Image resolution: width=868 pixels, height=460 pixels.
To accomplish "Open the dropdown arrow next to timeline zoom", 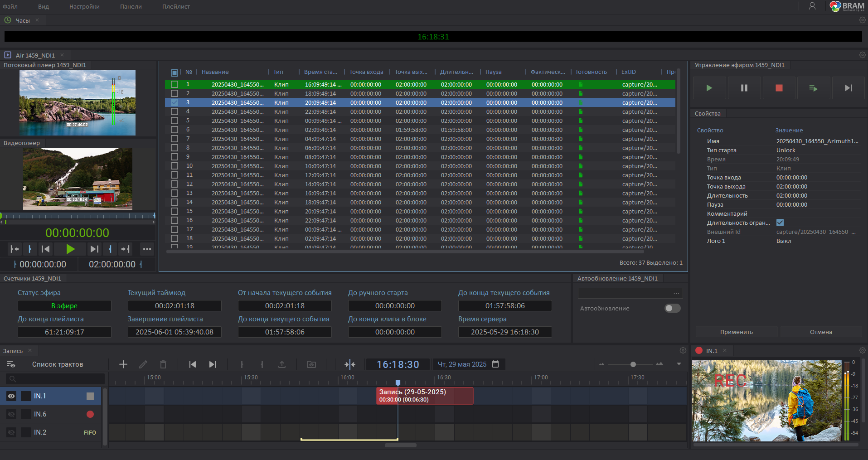I will click(679, 364).
